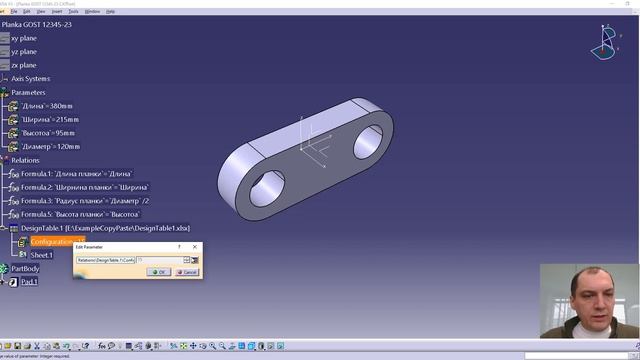This screenshot has height=360, width=640.
Task: Click the compass in the top right
Action: [x=606, y=43]
